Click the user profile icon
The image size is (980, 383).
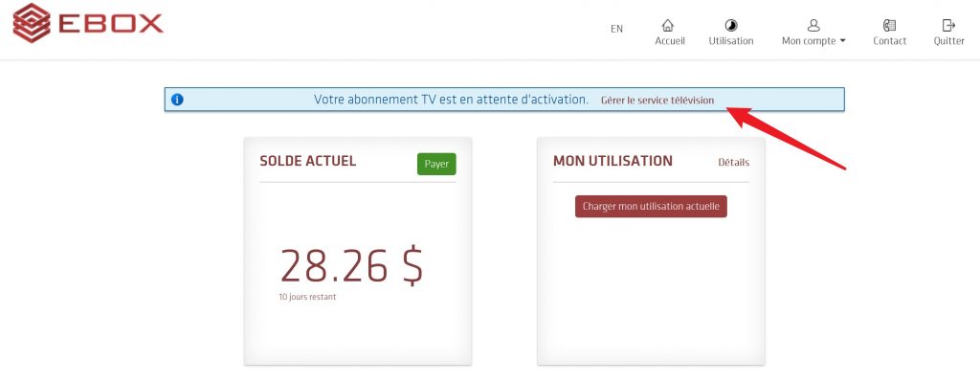(x=813, y=25)
